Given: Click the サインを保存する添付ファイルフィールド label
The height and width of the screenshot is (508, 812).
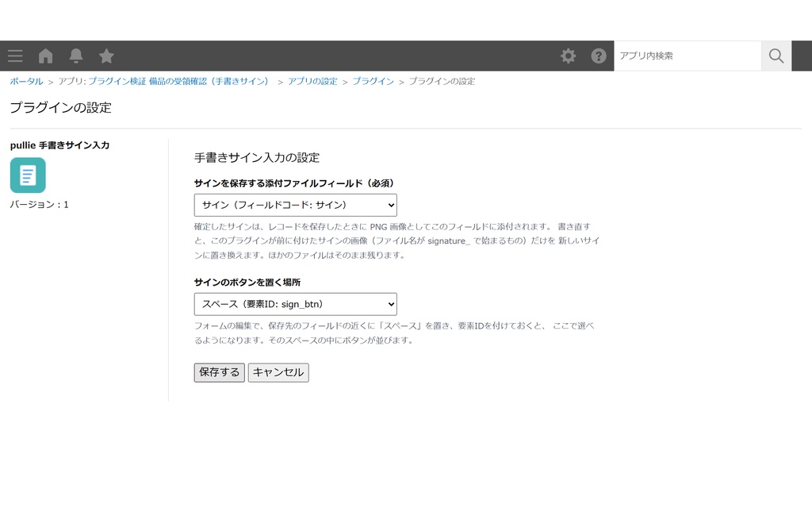Looking at the screenshot, I should (x=295, y=183).
